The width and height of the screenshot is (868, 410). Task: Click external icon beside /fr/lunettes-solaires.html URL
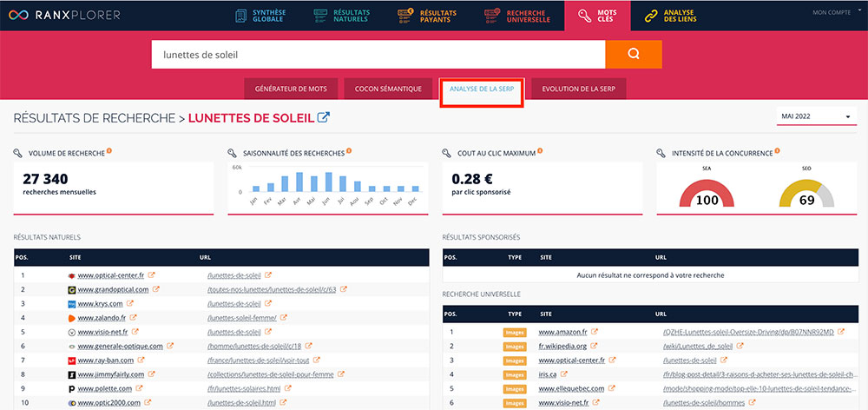click(x=287, y=388)
